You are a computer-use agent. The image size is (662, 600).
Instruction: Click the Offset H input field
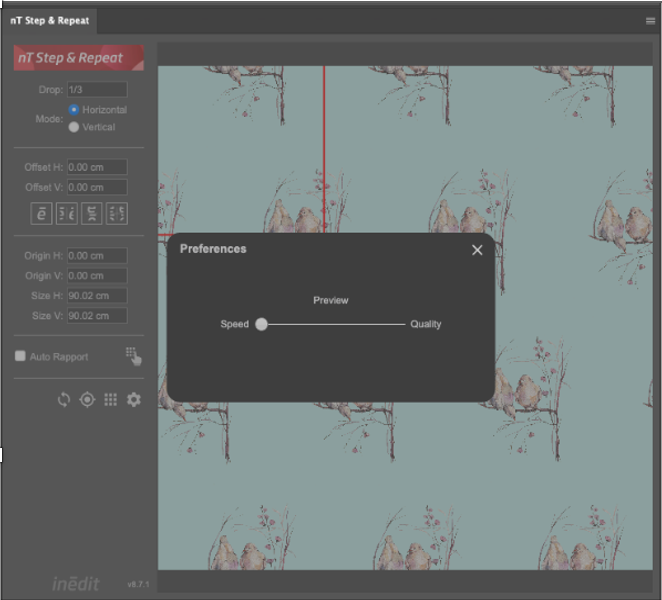(97, 167)
